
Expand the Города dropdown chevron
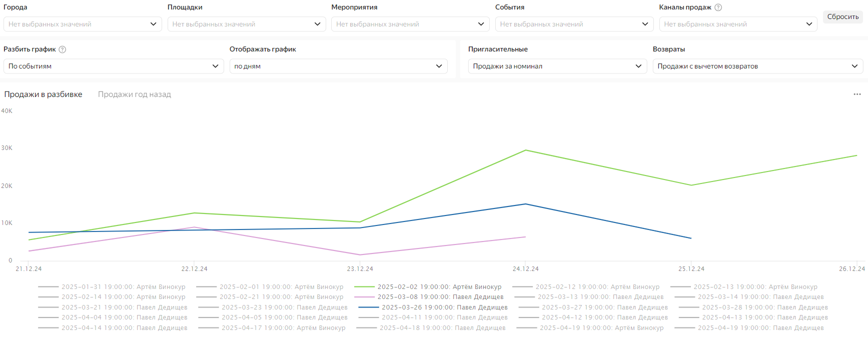pyautogui.click(x=153, y=24)
